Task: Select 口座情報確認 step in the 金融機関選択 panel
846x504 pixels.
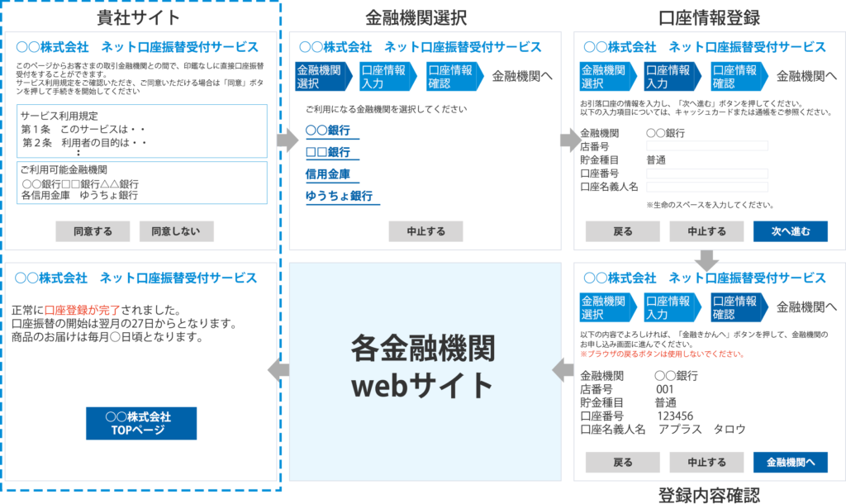Action: click(454, 76)
